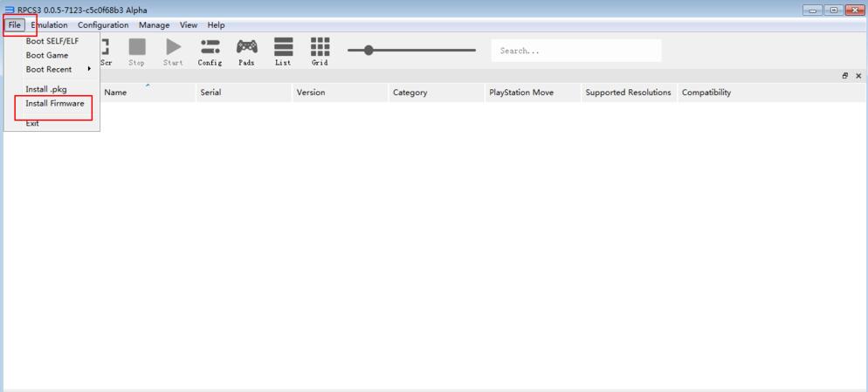Click the icon size slider handle
Screen dimensions: 868x392
pos(369,51)
